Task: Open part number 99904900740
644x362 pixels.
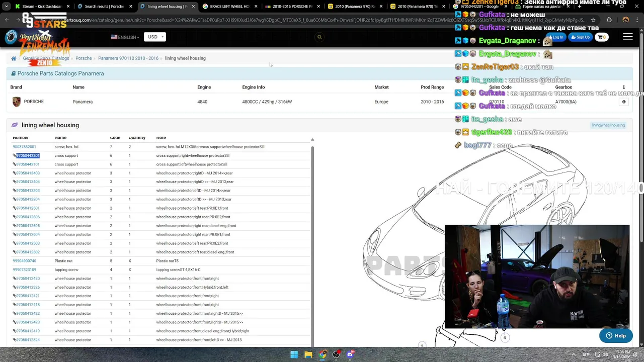Action: click(24, 261)
